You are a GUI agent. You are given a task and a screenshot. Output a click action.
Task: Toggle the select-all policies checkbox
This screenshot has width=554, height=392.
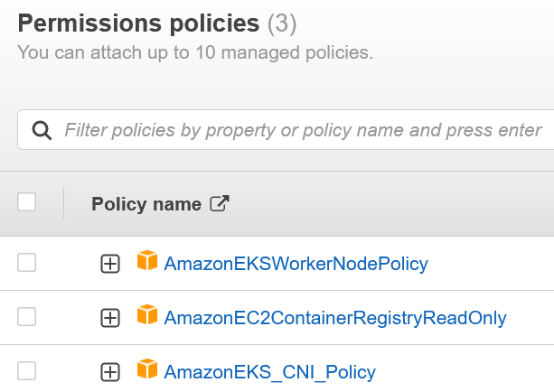(27, 202)
